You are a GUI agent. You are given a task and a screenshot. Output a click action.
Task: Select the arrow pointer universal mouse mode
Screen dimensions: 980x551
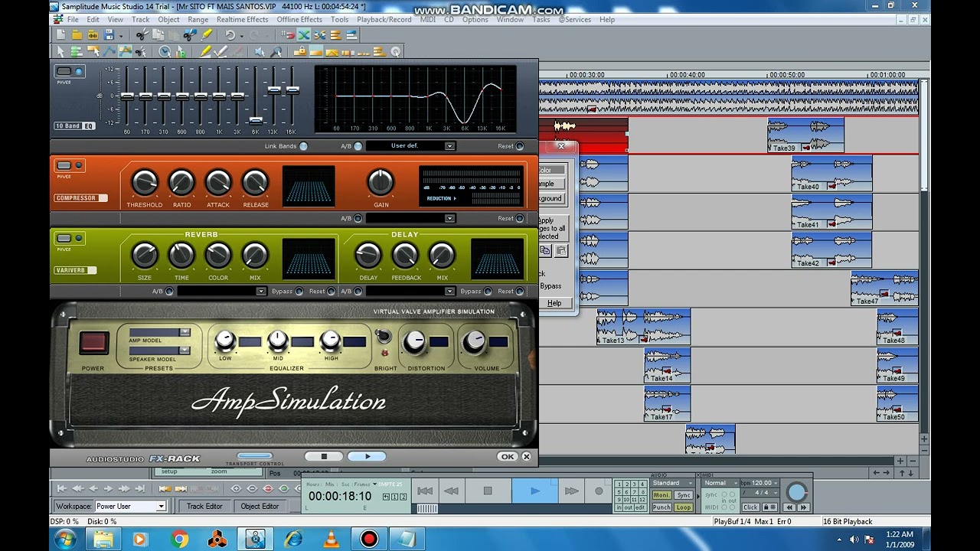60,52
